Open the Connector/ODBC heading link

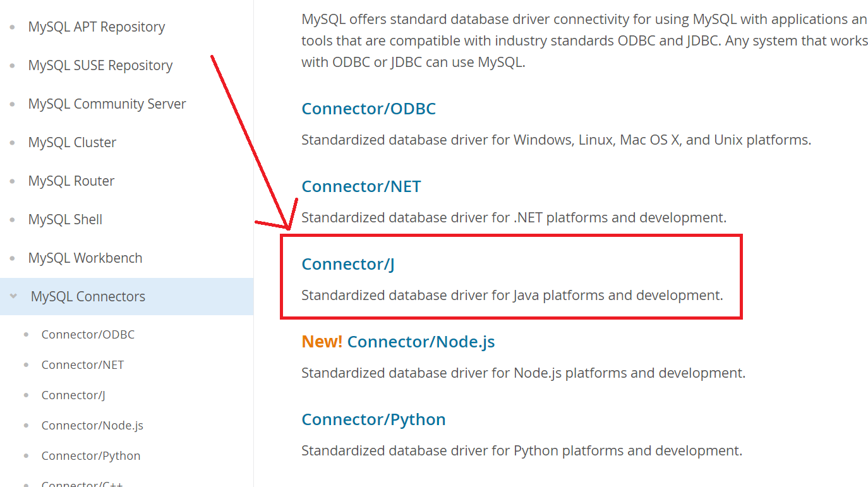368,108
